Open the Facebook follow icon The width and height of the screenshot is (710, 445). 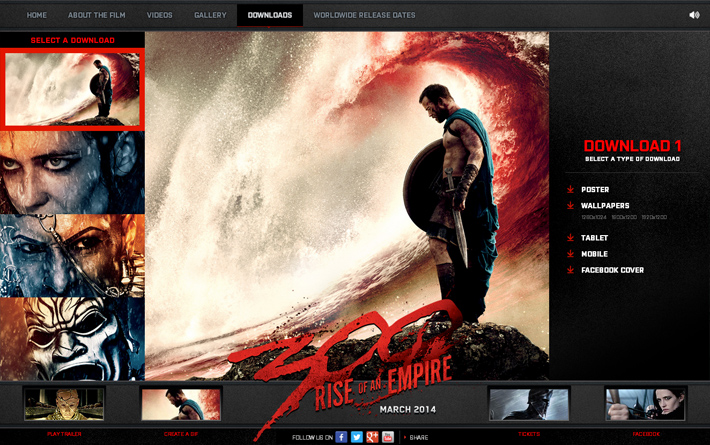(x=341, y=437)
